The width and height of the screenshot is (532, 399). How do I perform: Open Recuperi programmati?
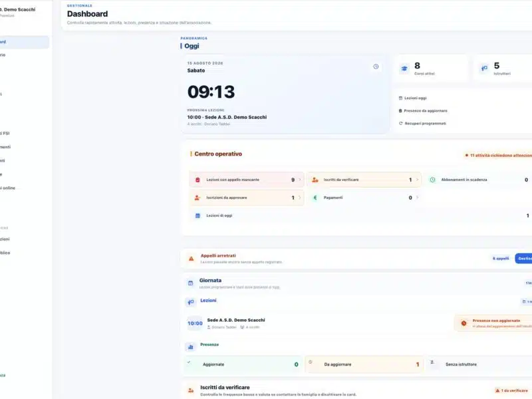(x=422, y=124)
